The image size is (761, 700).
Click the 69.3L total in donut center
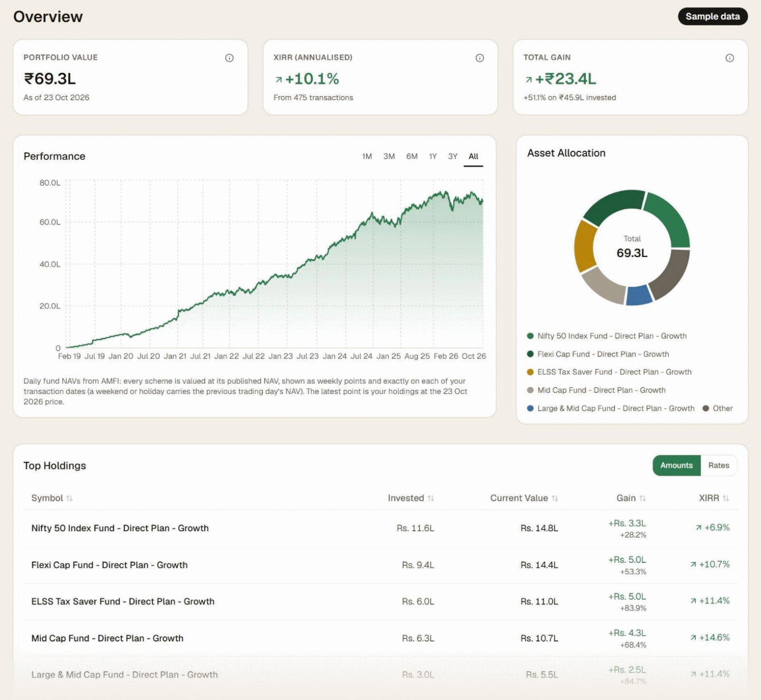coord(632,253)
